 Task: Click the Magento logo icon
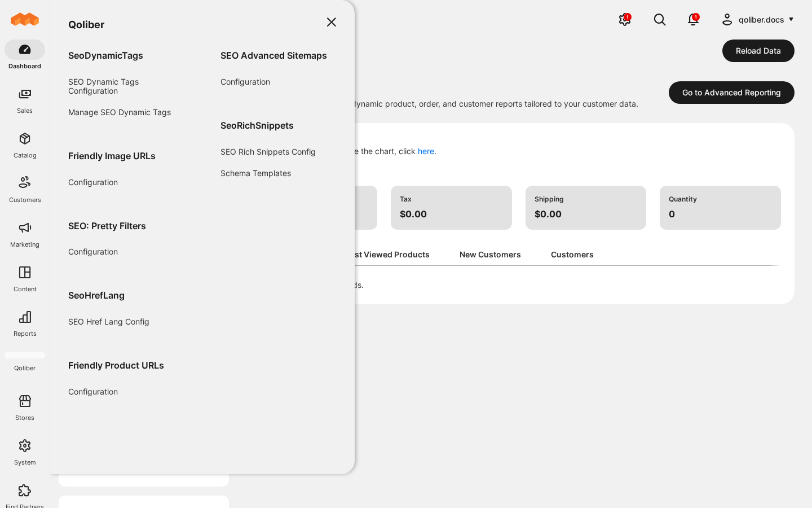click(x=25, y=20)
